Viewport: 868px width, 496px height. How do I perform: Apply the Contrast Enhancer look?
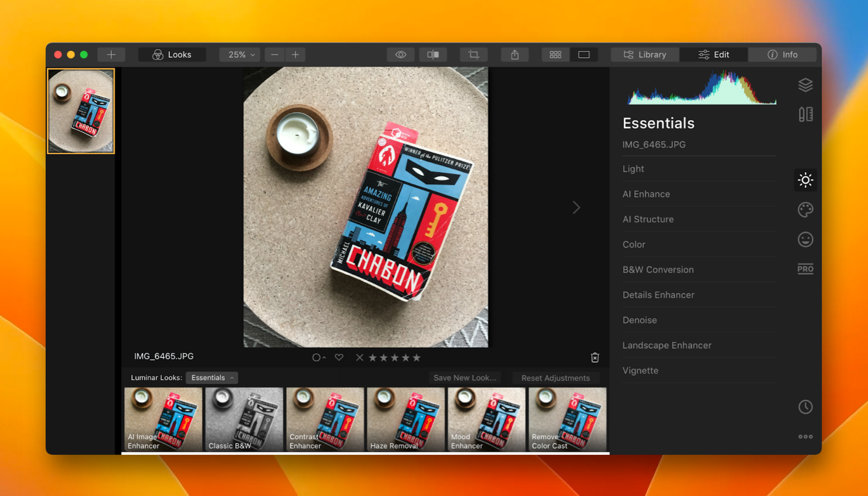(325, 419)
